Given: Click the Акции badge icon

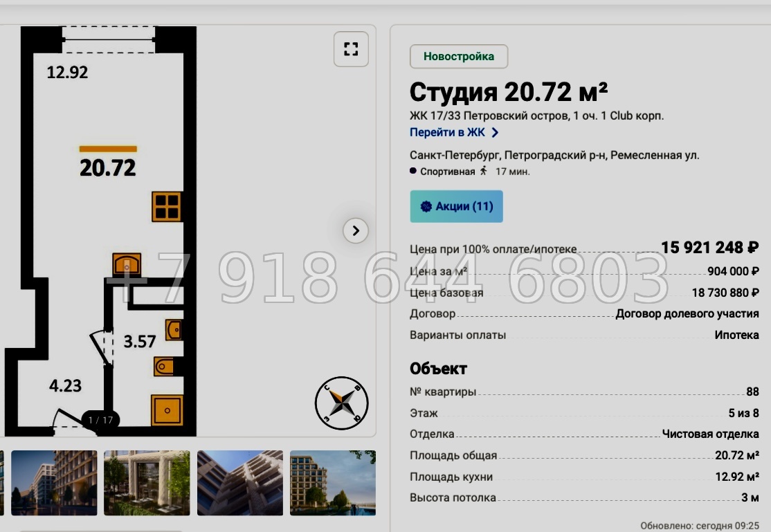Looking at the screenshot, I should [x=426, y=207].
